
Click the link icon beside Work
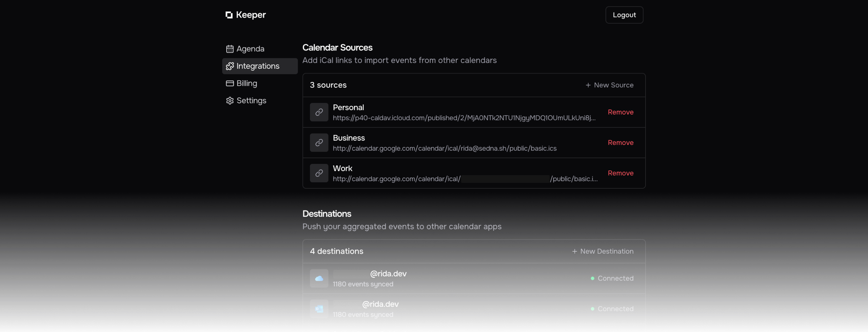coord(319,173)
